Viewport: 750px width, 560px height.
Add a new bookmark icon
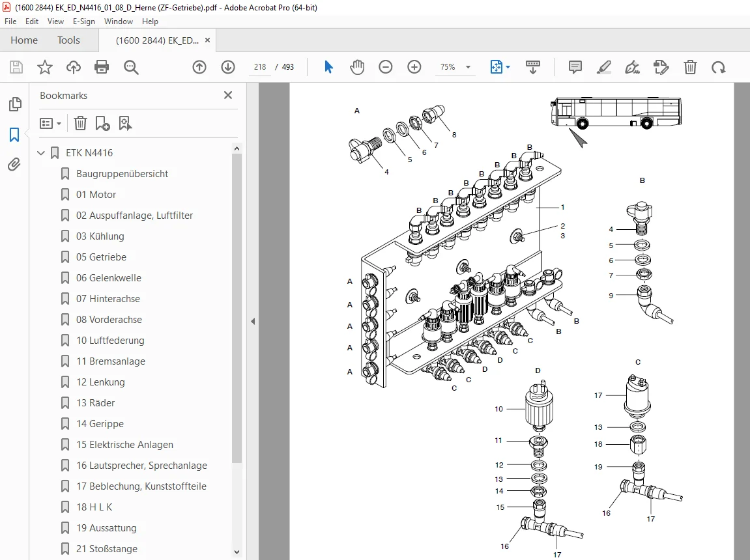tap(102, 123)
